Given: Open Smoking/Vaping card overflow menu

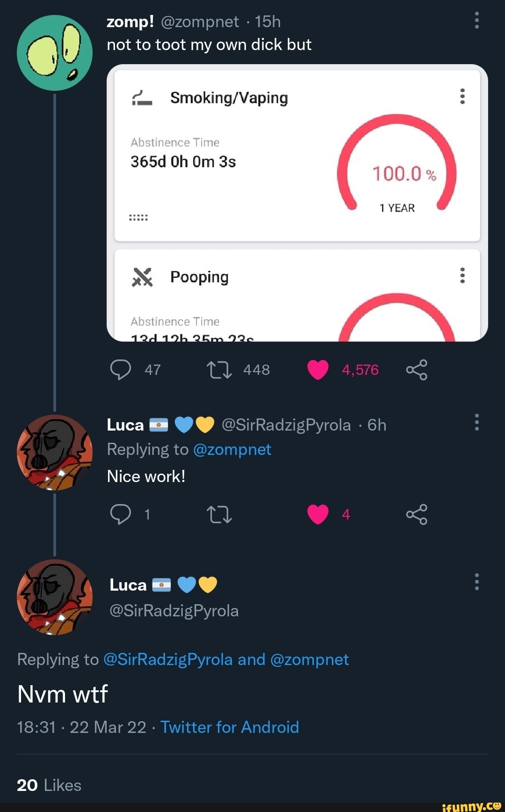Looking at the screenshot, I should coord(462,96).
